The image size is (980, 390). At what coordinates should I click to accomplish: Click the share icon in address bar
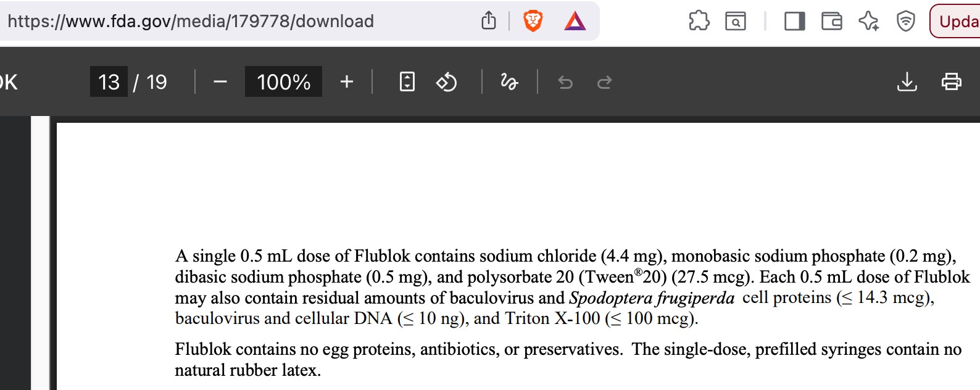click(488, 21)
